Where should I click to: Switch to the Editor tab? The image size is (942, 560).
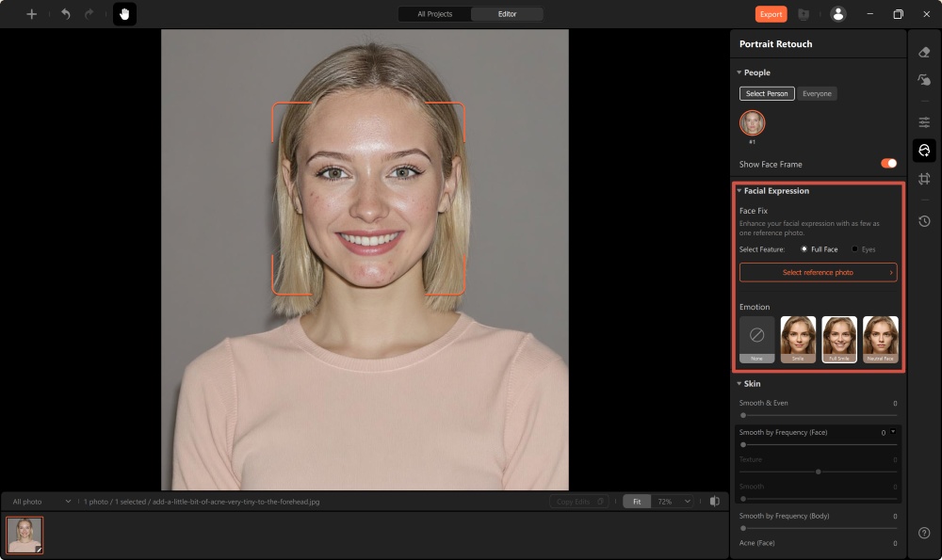[507, 14]
